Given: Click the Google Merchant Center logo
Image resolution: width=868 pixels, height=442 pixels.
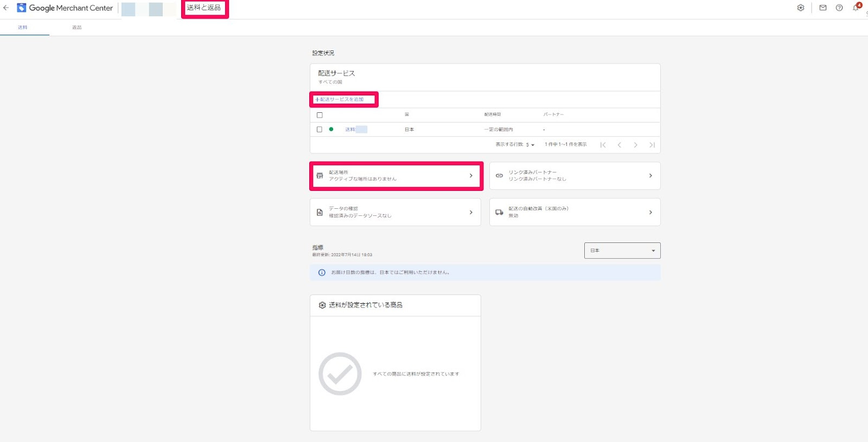Looking at the screenshot, I should click(65, 8).
